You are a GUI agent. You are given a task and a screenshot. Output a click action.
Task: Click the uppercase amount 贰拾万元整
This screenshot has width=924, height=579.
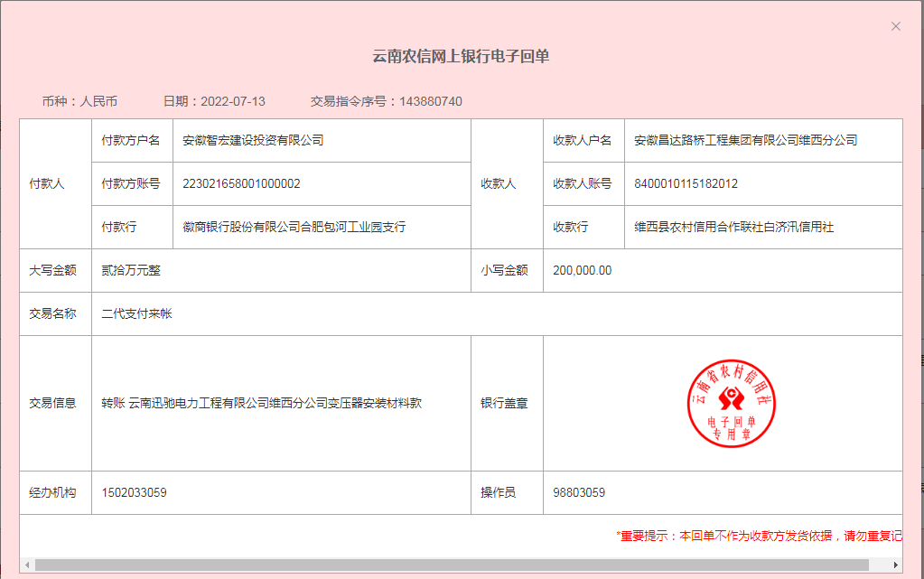131,271
